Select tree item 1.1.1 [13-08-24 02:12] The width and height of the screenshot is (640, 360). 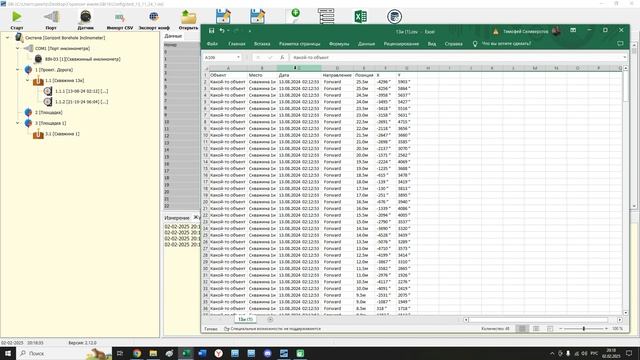click(x=81, y=91)
